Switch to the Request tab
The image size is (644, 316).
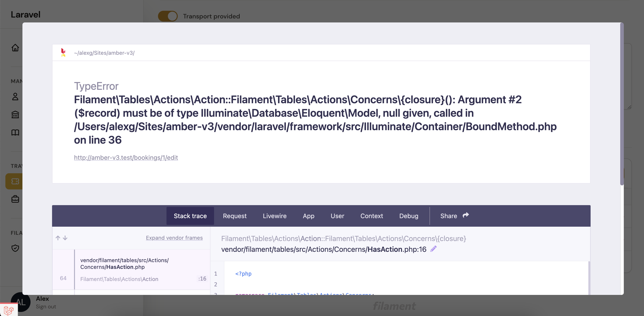coord(234,216)
